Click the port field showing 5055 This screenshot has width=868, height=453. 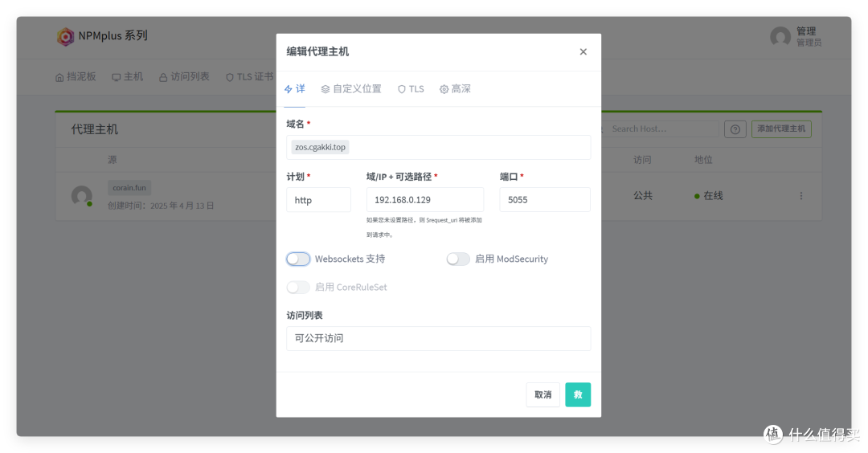[545, 200]
